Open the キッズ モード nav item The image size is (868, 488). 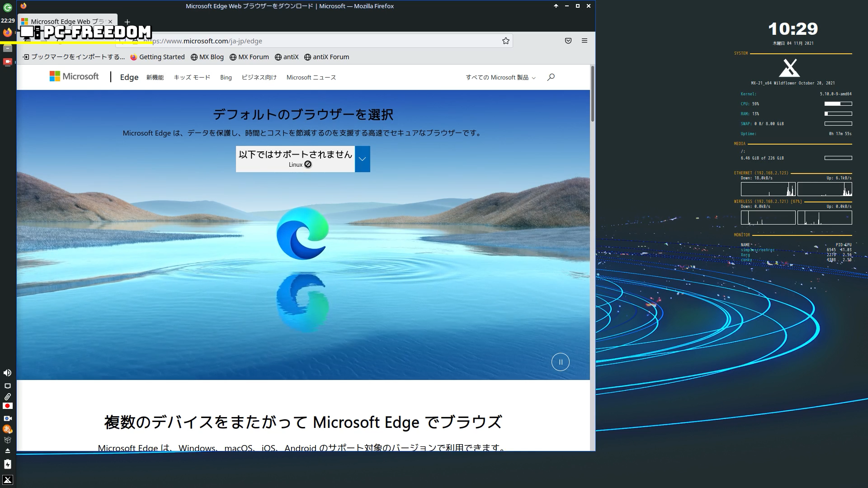192,78
